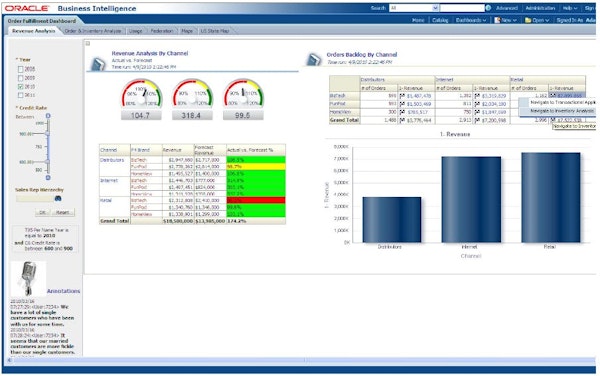This screenshot has height=376, width=600.
Task: Click Grand Total revenue $18,500,000 cell
Action: (178, 221)
